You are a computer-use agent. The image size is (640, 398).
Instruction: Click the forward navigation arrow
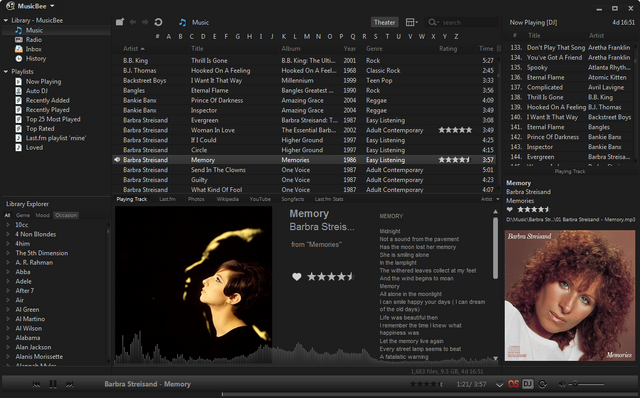tap(145, 22)
